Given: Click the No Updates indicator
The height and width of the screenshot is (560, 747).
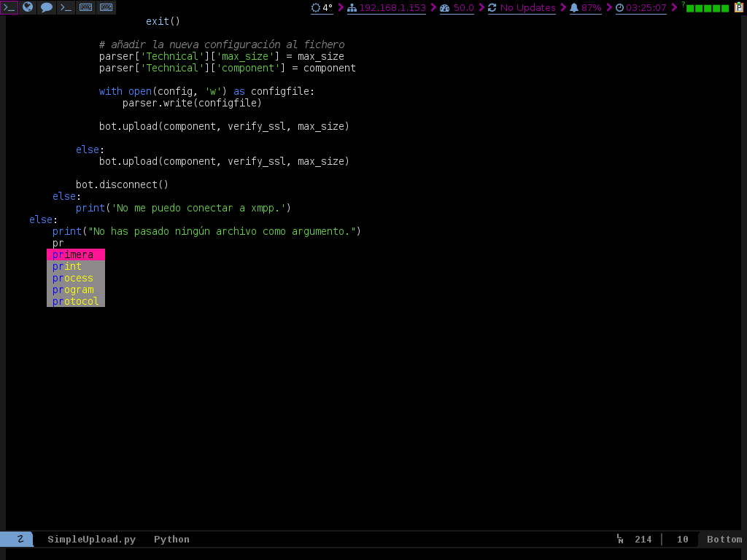Looking at the screenshot, I should point(528,7).
